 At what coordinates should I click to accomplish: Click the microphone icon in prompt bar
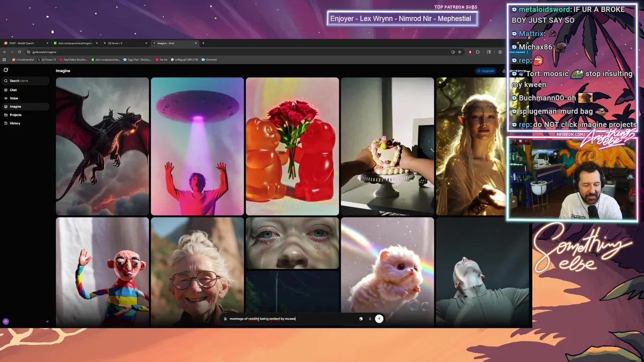click(370, 319)
